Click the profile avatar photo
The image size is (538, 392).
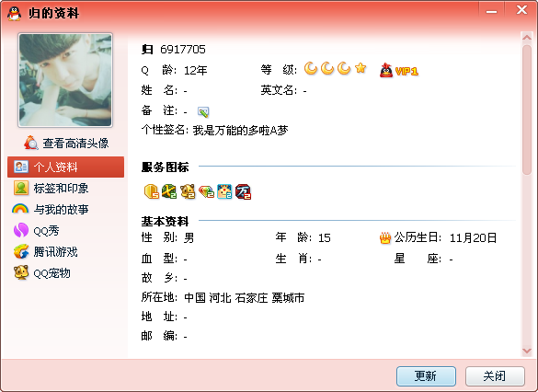tap(65, 80)
